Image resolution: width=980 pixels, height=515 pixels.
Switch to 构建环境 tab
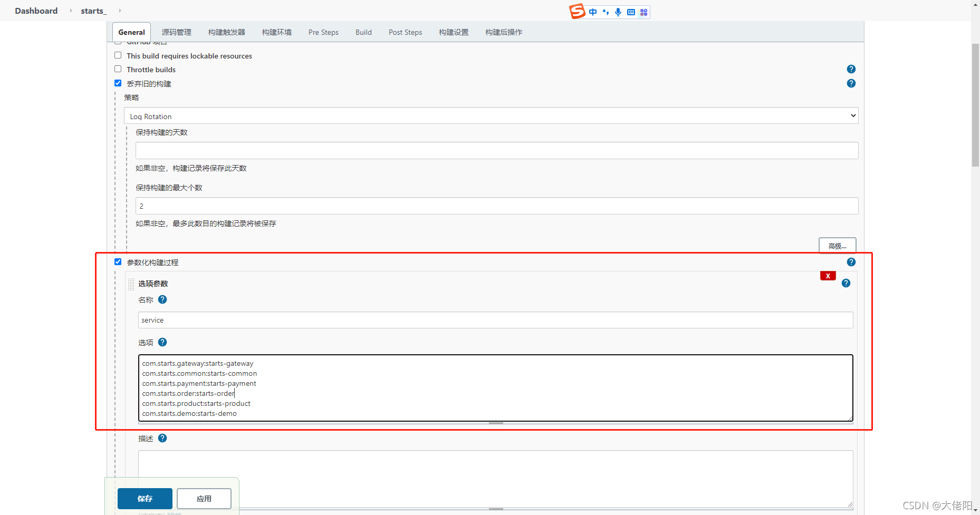coord(276,32)
